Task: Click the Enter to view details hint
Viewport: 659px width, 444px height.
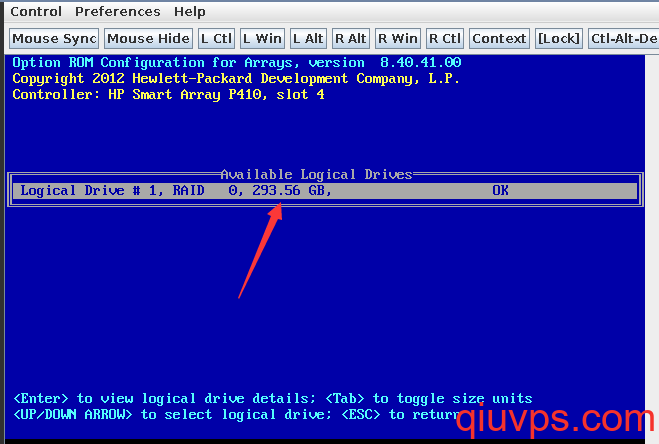Action: point(164,398)
